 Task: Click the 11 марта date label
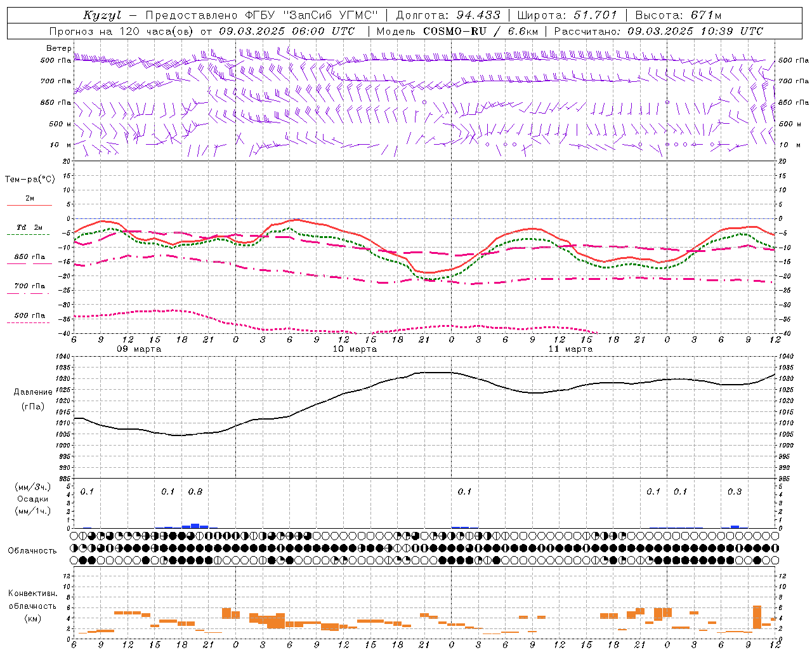pos(570,348)
